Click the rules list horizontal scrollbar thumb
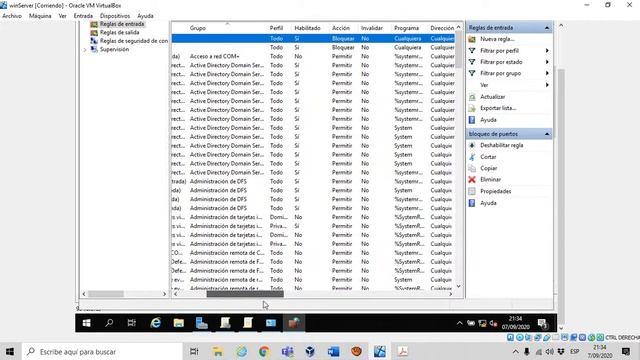640x360 pixels. [x=245, y=294]
